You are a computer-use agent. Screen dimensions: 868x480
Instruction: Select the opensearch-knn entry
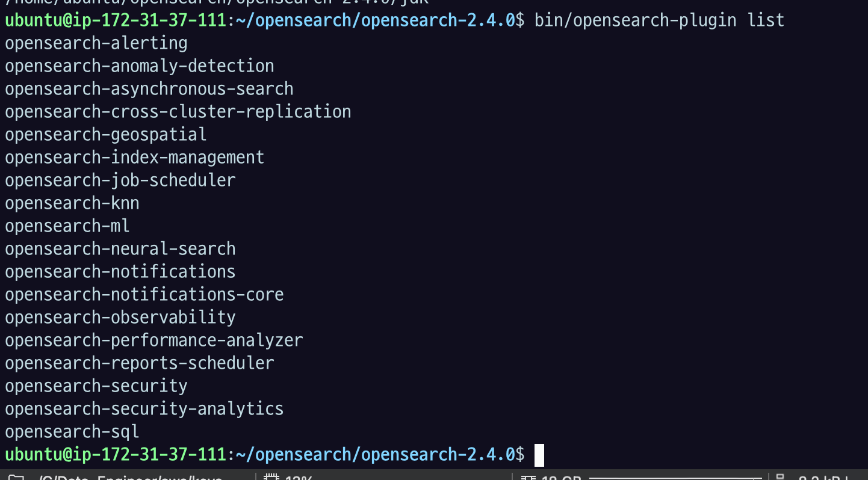72,203
